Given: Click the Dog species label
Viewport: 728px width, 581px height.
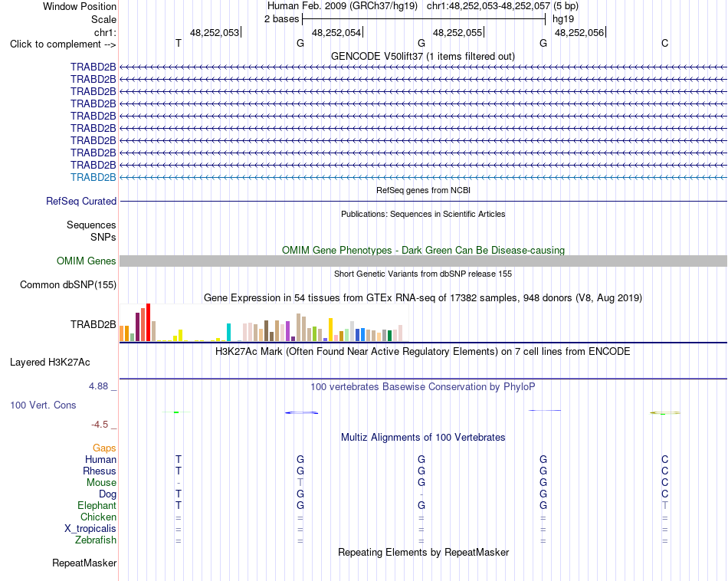Looking at the screenshot, I should [108, 494].
